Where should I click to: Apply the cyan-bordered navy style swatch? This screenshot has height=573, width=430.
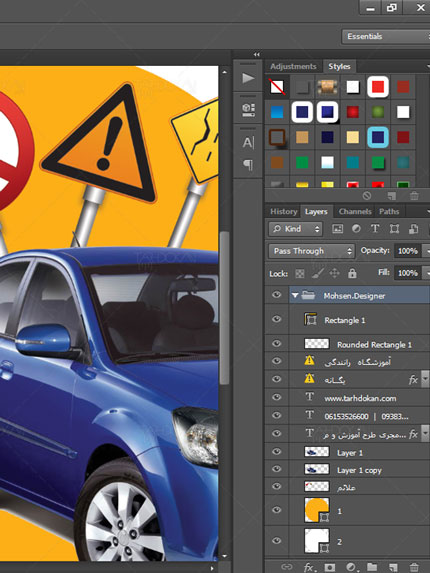(x=378, y=137)
